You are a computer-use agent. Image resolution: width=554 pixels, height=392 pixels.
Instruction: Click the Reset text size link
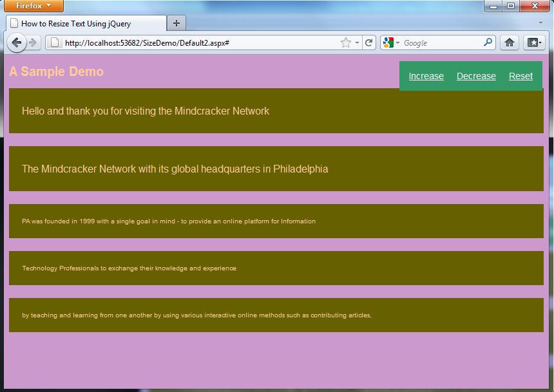[521, 76]
